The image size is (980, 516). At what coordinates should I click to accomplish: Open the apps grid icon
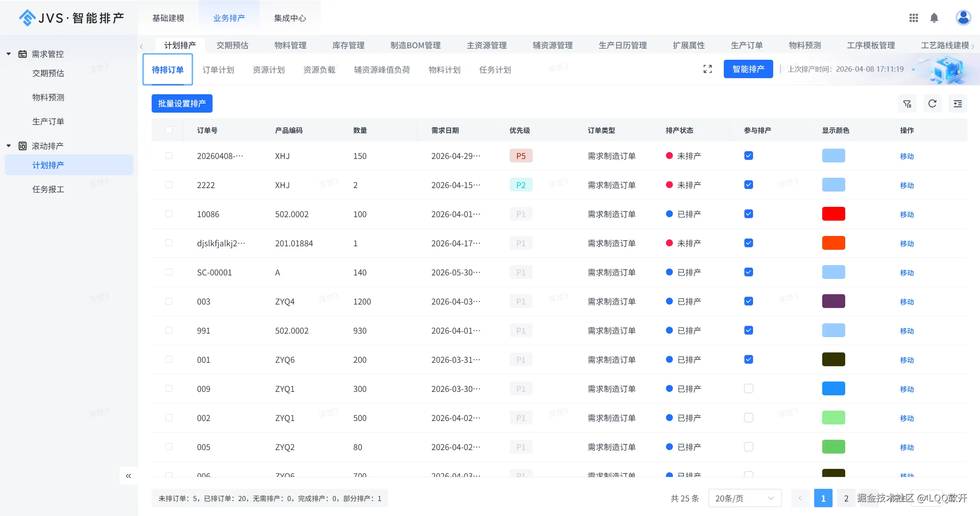pyautogui.click(x=913, y=18)
